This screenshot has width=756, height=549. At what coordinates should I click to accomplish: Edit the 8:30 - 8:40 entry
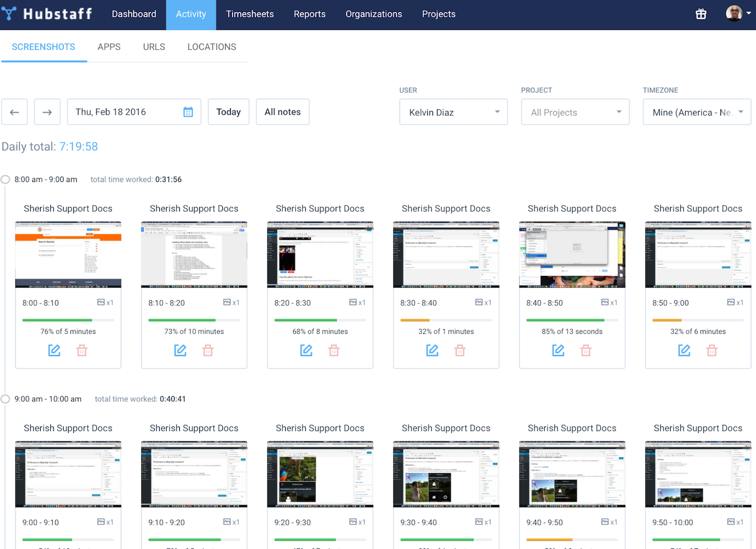pos(432,350)
